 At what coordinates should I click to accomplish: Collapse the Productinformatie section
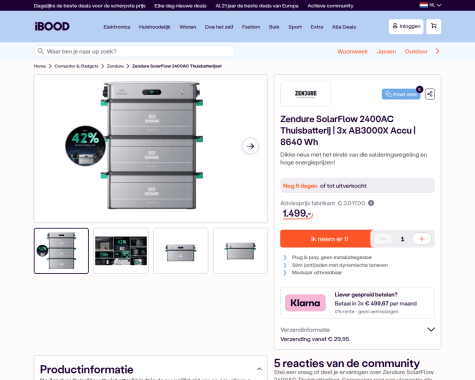point(259,369)
